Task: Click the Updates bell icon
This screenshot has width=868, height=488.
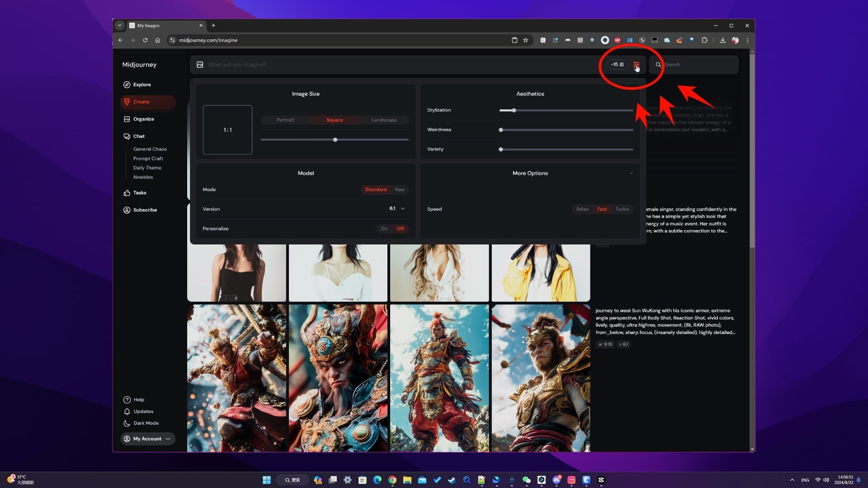Action: pyautogui.click(x=127, y=412)
